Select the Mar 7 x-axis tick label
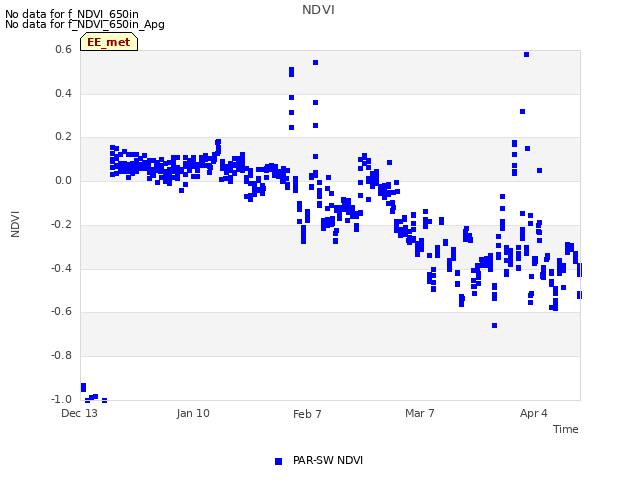The image size is (640, 480). click(420, 413)
